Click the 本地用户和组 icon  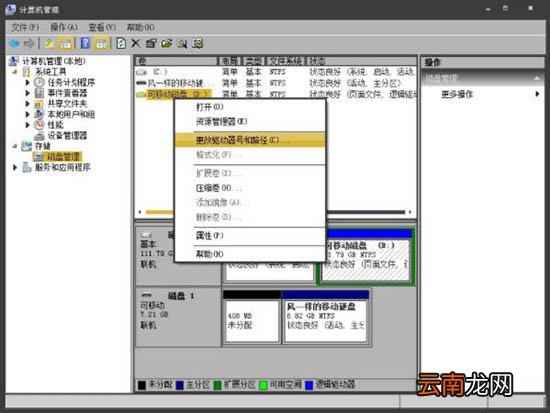tap(39, 114)
